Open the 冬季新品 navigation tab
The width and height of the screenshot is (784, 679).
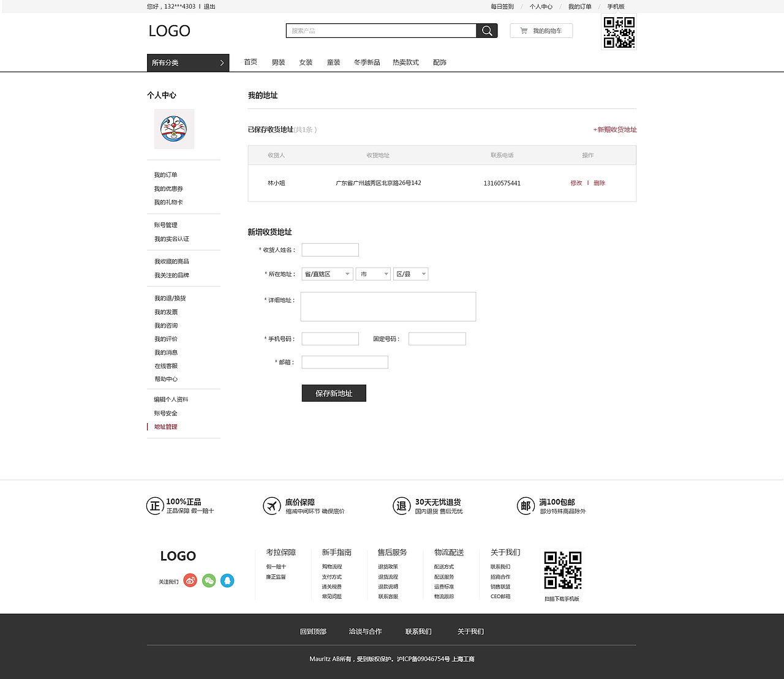[367, 62]
